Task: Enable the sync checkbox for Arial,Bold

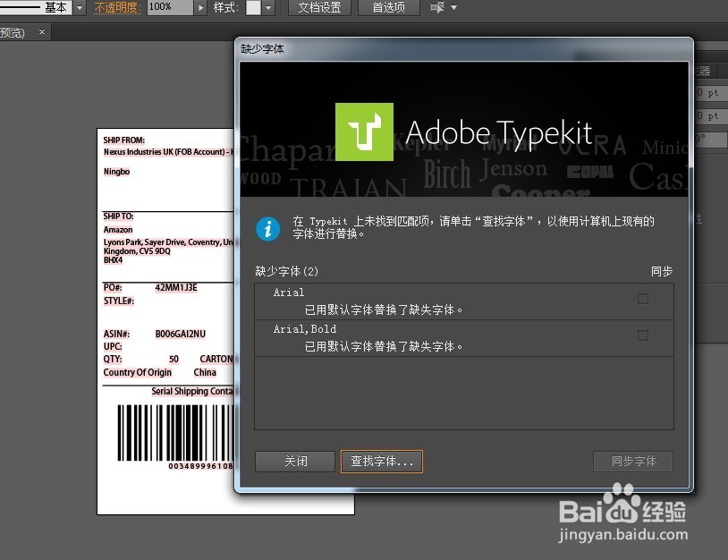Action: [643, 336]
